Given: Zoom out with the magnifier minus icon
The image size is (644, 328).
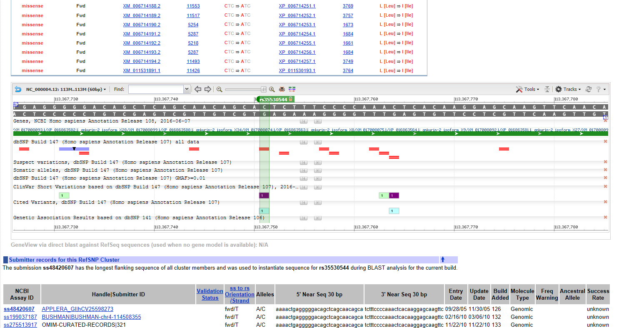Looking at the screenshot, I should coord(220,89).
